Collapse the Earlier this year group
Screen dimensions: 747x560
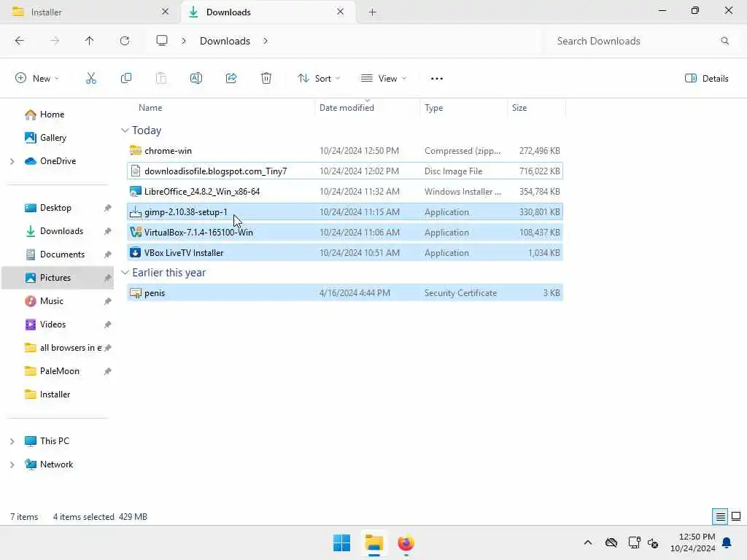pos(125,273)
